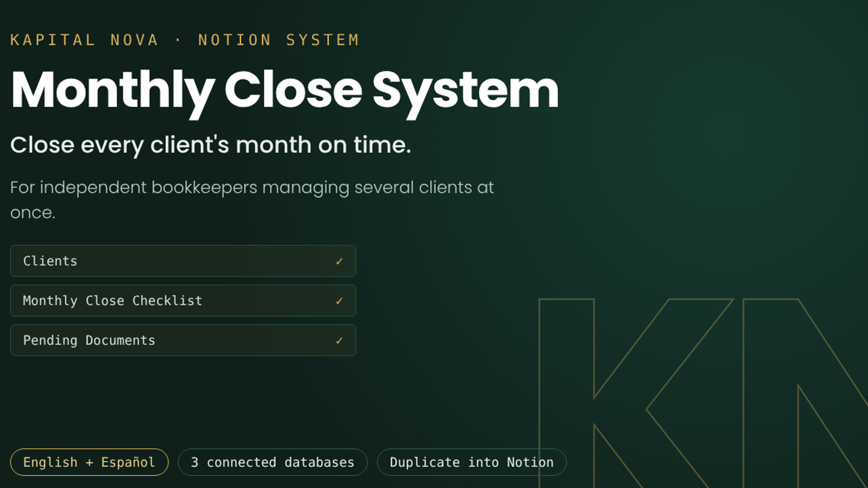Click the checkmark beside Pending Documents

coord(339,341)
